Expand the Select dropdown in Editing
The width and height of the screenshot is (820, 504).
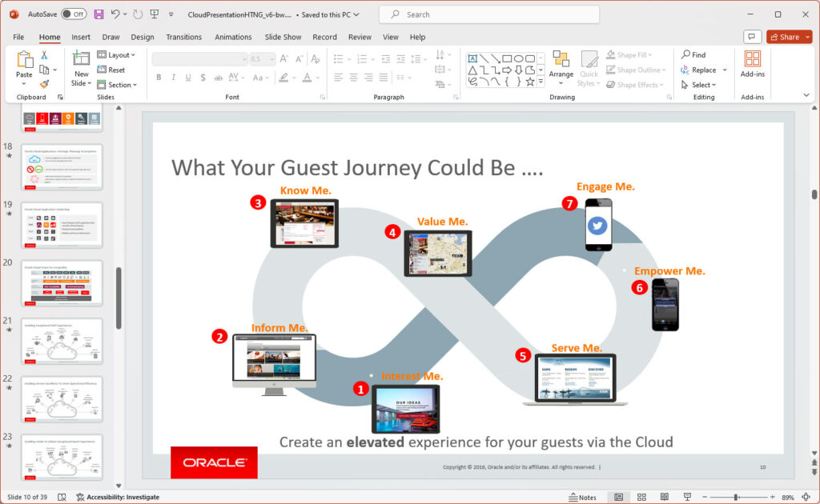click(704, 85)
